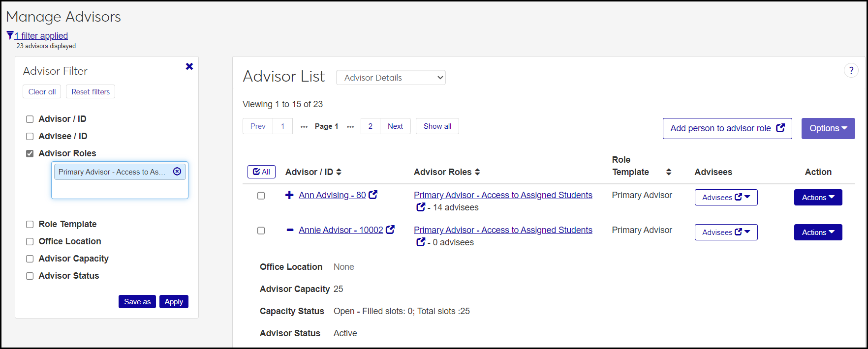Screen dimensions: 868x349
Task: Open the Options dropdown menu
Action: 828,128
